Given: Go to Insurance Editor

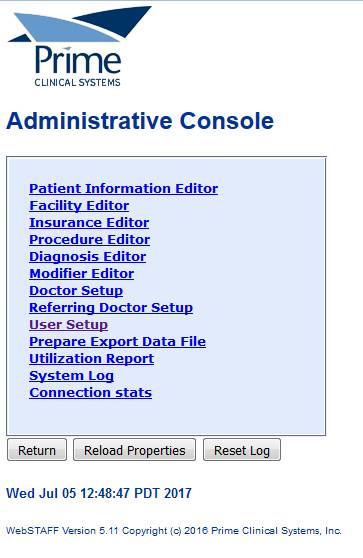Looking at the screenshot, I should [x=89, y=223].
